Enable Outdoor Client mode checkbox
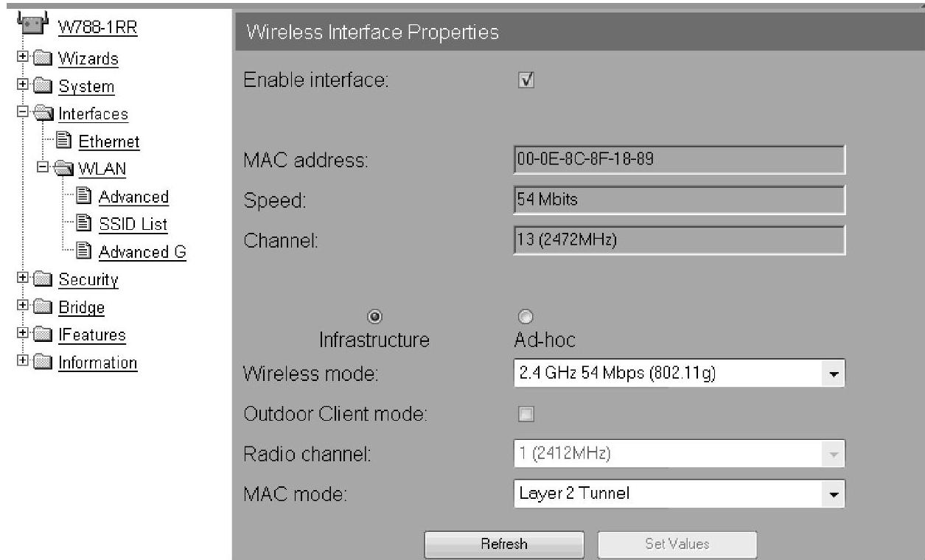Screen dimensions: 925x560 tap(526, 414)
